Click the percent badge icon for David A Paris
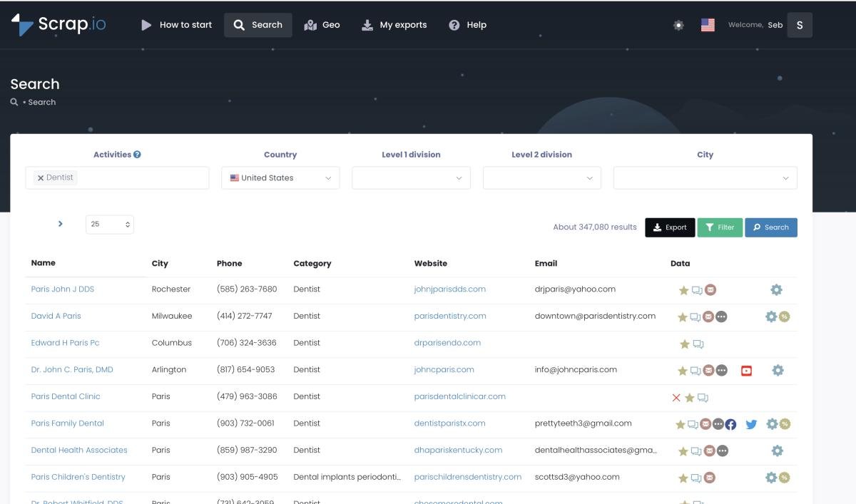 pyautogui.click(x=785, y=317)
